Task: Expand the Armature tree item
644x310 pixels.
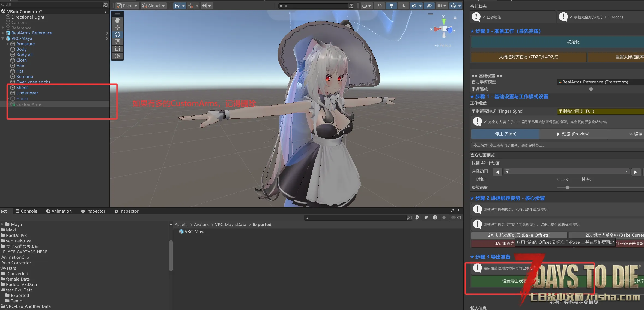Action: [8, 44]
